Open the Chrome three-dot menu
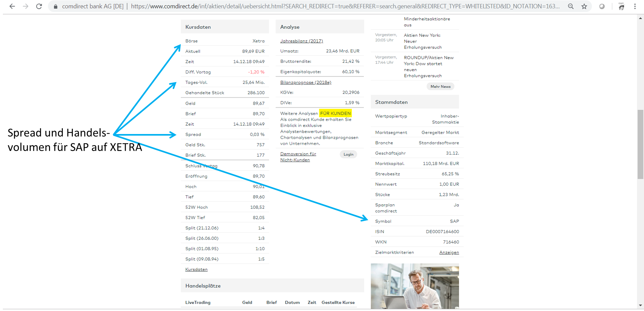The height and width of the screenshot is (311, 644). click(x=635, y=6)
